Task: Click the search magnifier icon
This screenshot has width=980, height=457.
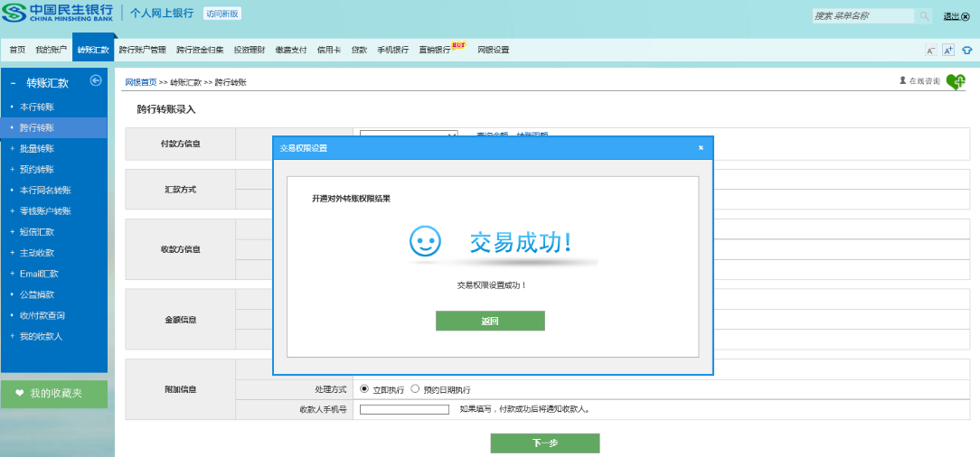Action: (924, 15)
